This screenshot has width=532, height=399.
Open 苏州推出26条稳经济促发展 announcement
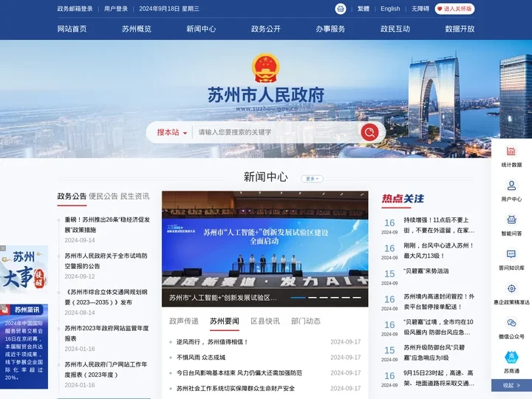pos(107,225)
